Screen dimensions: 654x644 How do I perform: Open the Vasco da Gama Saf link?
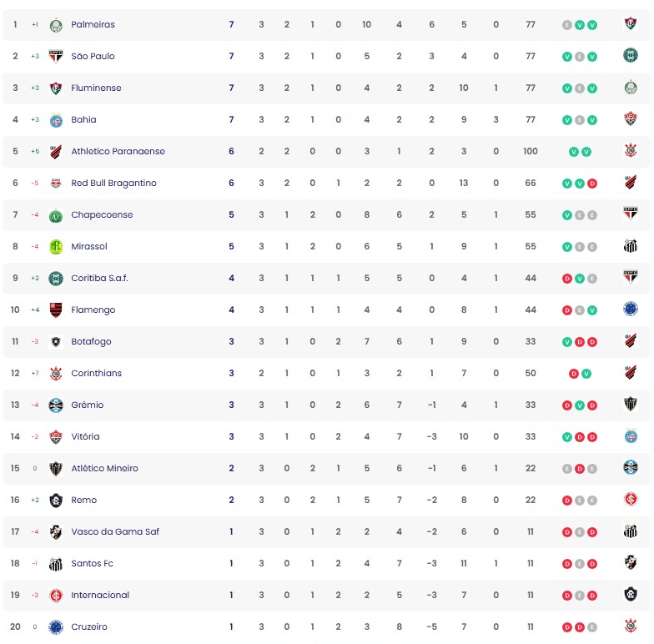coord(115,532)
